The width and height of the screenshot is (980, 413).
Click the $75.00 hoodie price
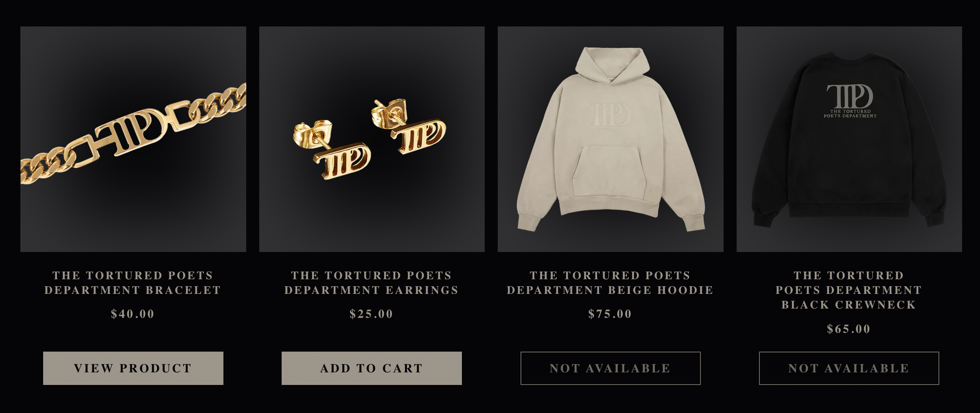pos(610,314)
